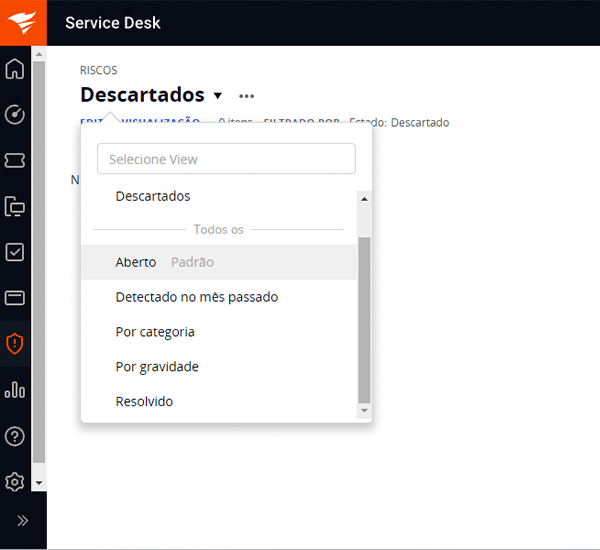Click sidebar scroll down arrow

pos(39,483)
